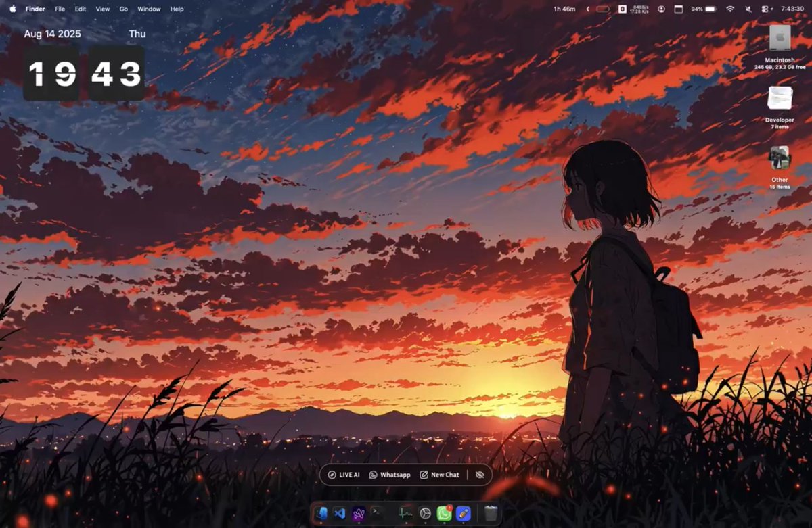The height and width of the screenshot is (528, 812).
Task: Click the LIVE AI button
Action: pos(344,475)
